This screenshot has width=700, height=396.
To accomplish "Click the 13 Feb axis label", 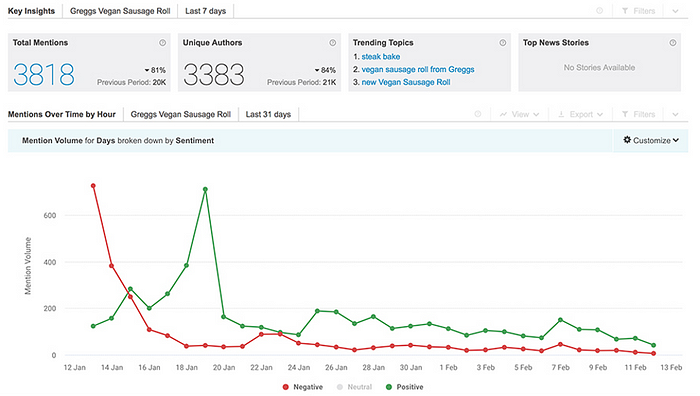I will [x=671, y=367].
